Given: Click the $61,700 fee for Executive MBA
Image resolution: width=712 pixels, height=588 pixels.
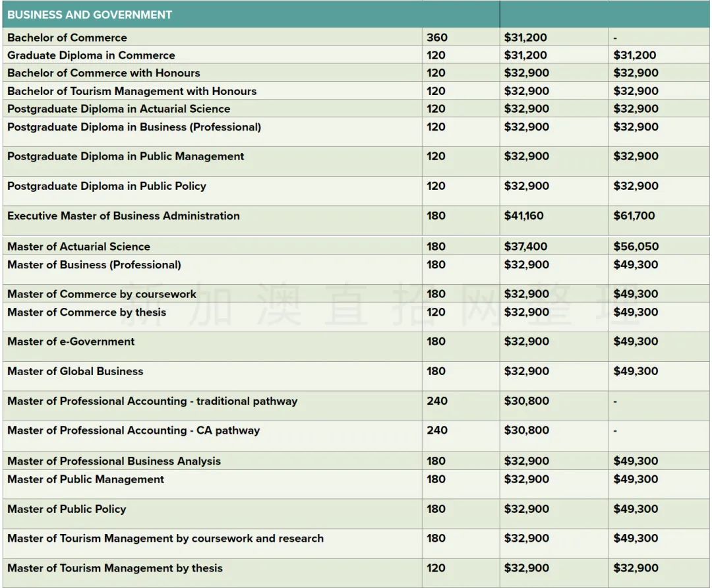Looking at the screenshot, I should coord(634,215).
